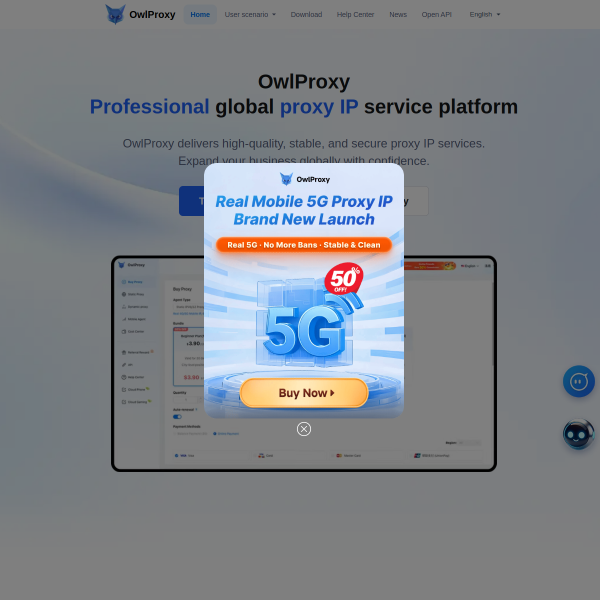
Task: Click the 'Real Mobile 5G Proxy IP' headline
Action: [304, 201]
